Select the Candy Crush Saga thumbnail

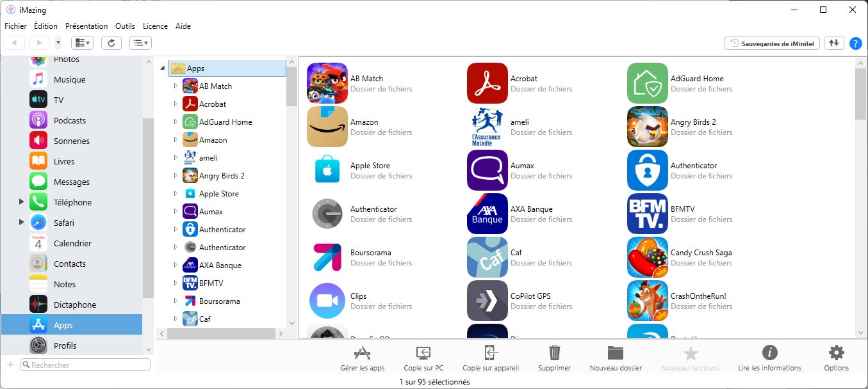pyautogui.click(x=647, y=257)
